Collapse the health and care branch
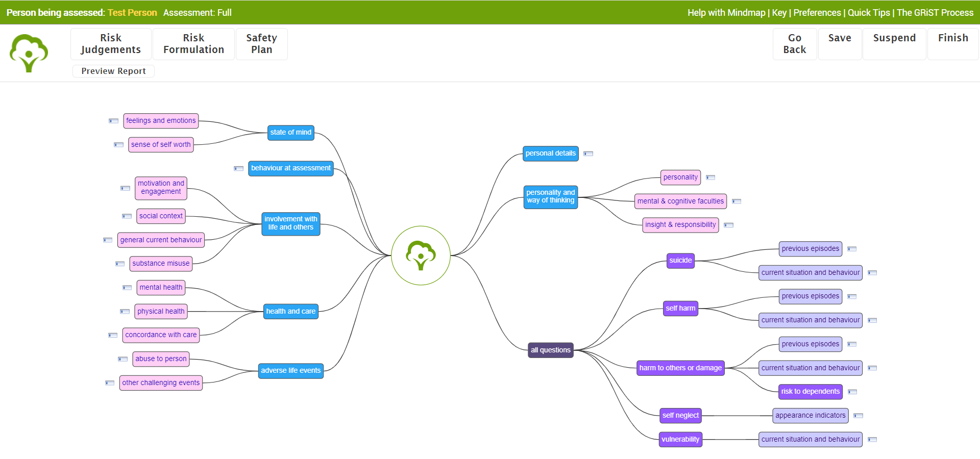 click(290, 311)
